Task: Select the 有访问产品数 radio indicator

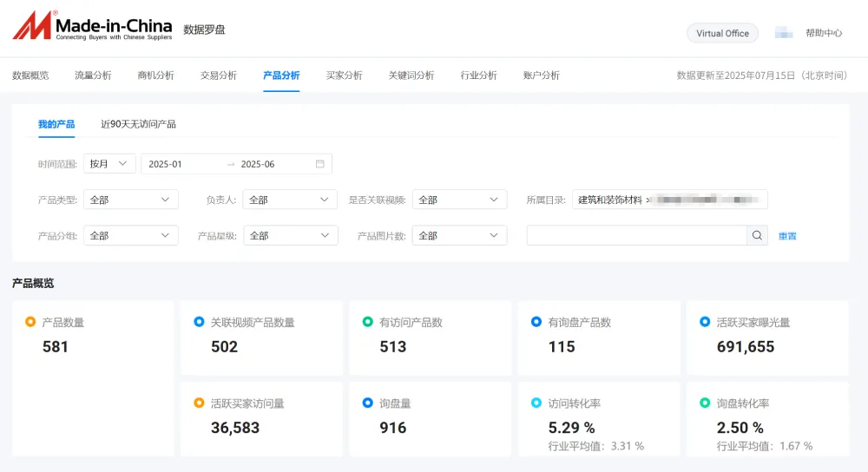Action: coord(368,322)
